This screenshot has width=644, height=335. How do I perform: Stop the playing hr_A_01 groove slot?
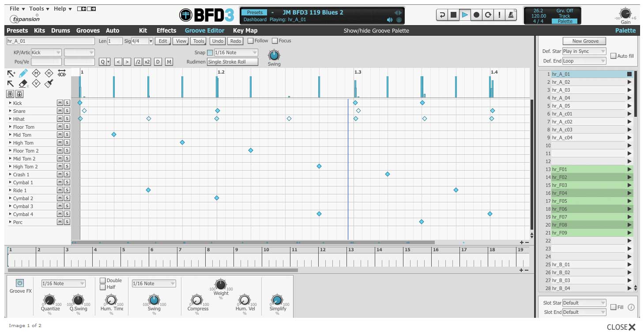[x=629, y=74]
